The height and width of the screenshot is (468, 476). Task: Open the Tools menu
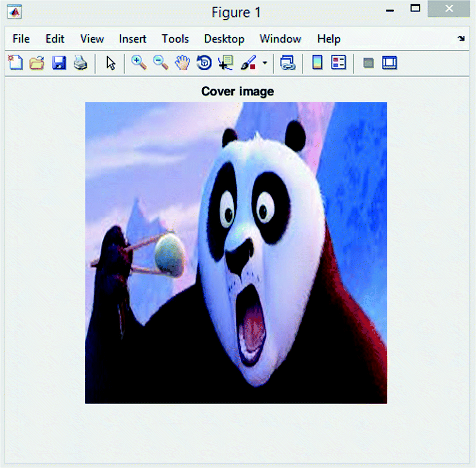pos(175,39)
